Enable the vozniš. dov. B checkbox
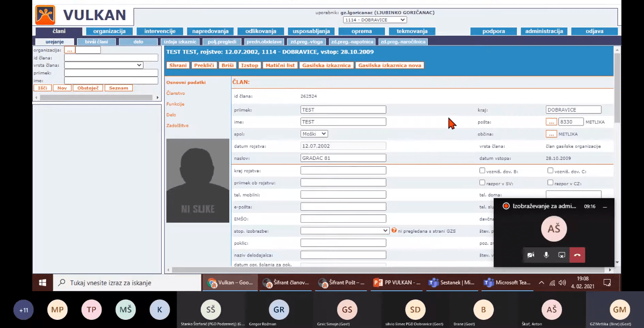The width and height of the screenshot is (644, 328). point(482,170)
